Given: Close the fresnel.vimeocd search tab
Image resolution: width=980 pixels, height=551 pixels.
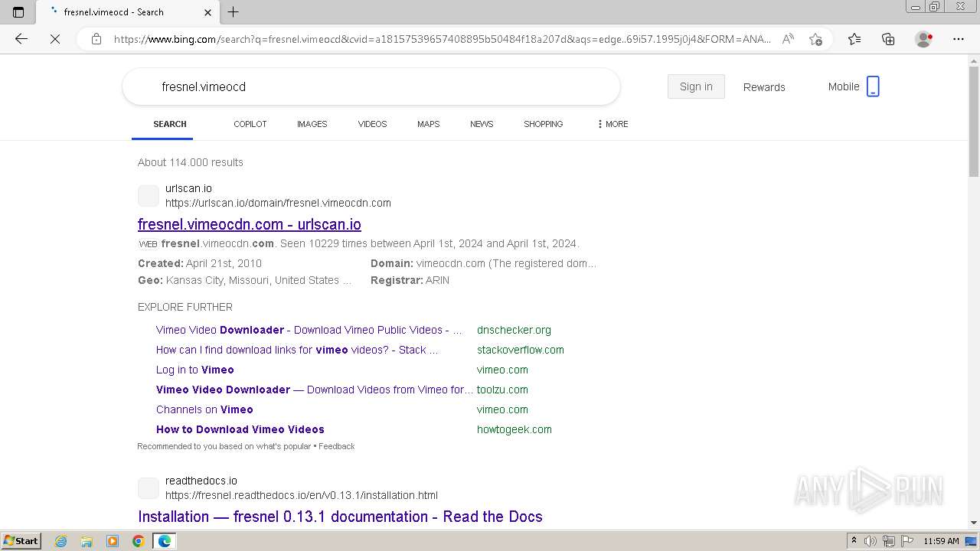Looking at the screenshot, I should point(207,12).
